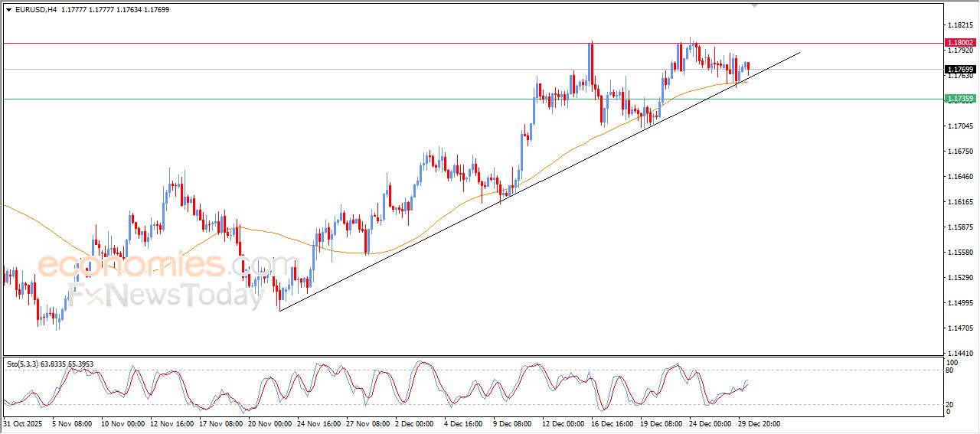980x434 pixels.
Task: Select the red 1.18002 resistance price tag
Action: tap(959, 43)
